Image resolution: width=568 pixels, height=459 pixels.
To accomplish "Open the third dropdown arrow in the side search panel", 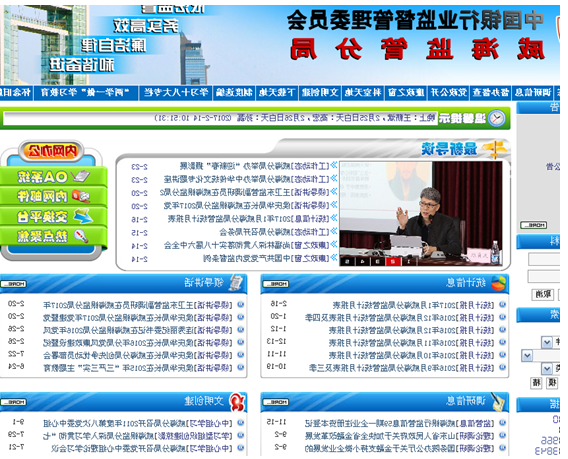I will pyautogui.click(x=546, y=369).
